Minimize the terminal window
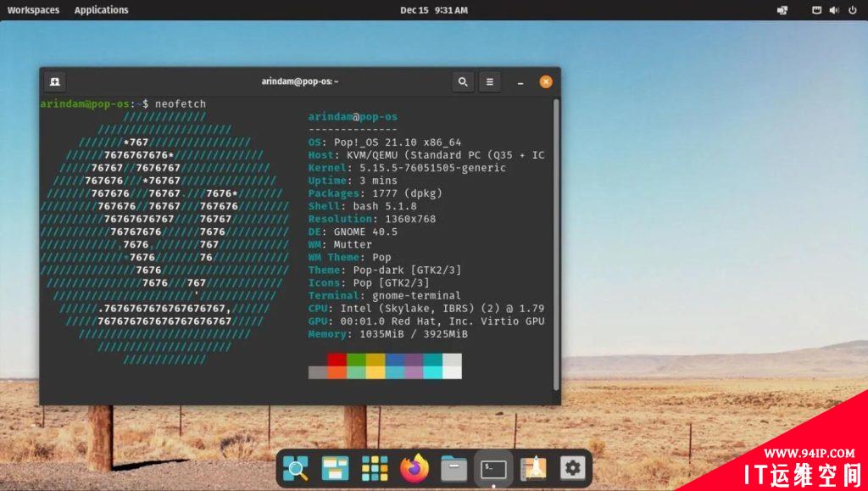868x491 pixels. [x=520, y=82]
